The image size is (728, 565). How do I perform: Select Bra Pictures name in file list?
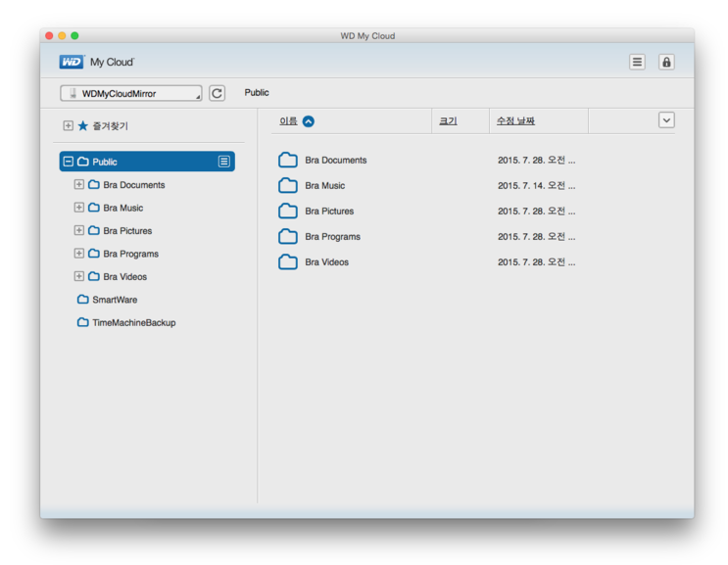tap(329, 212)
